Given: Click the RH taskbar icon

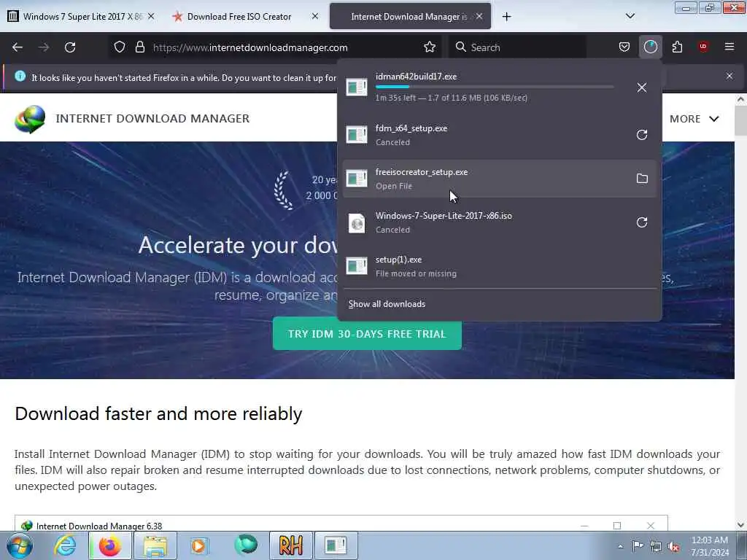Looking at the screenshot, I should point(290,545).
